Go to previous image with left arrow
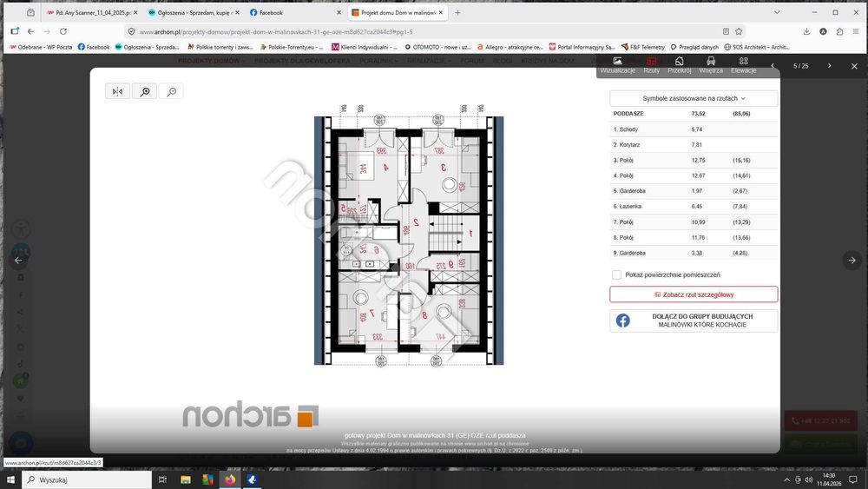This screenshot has width=868, height=489. tap(18, 260)
